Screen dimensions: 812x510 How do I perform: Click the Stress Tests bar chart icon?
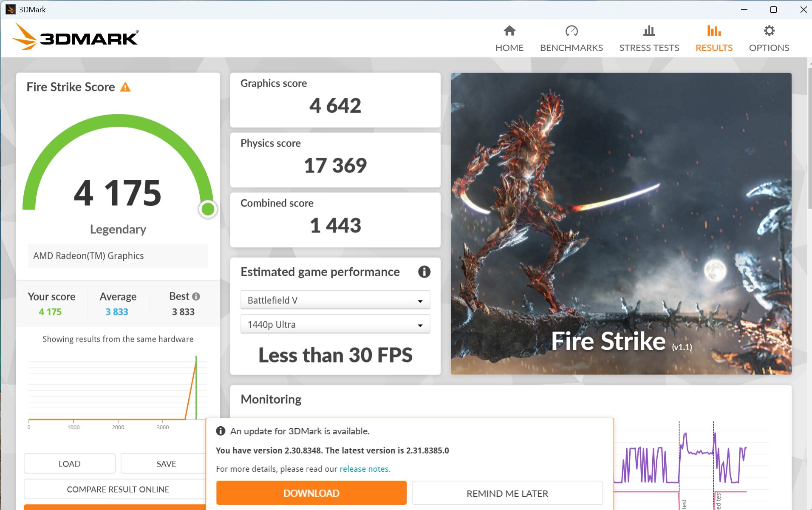point(649,31)
